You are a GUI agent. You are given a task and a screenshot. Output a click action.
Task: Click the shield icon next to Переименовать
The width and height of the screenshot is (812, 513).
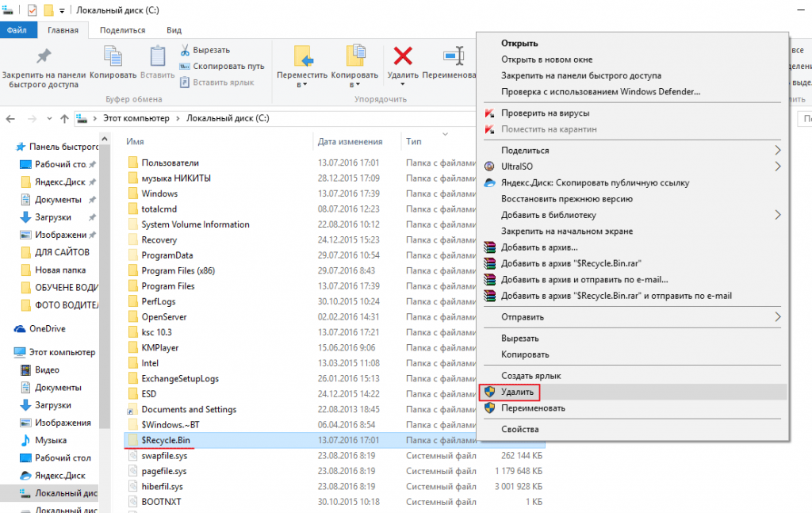[490, 408]
